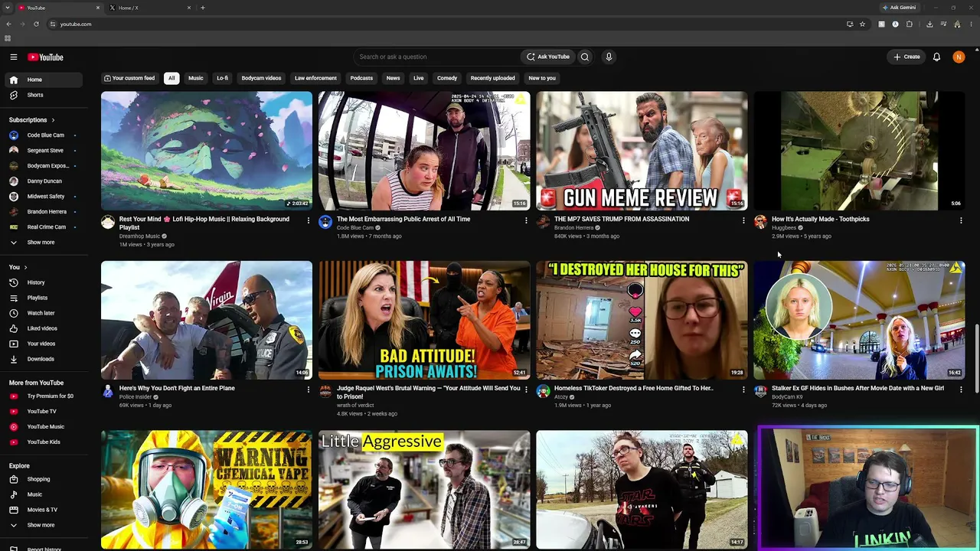
Task: Select the All filter chip
Action: coord(171,78)
